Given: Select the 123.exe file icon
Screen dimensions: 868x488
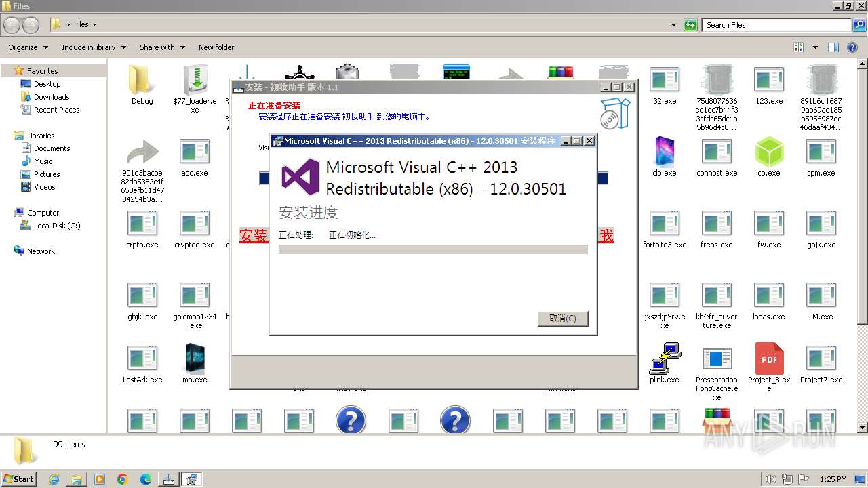Looking at the screenshot, I should (x=769, y=80).
